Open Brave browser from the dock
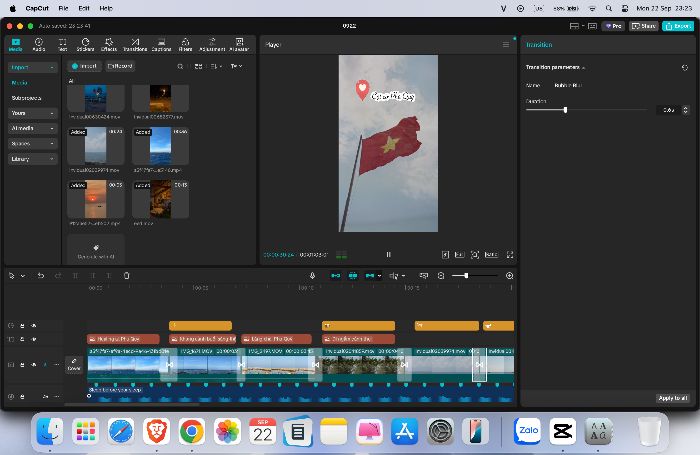 [x=156, y=431]
